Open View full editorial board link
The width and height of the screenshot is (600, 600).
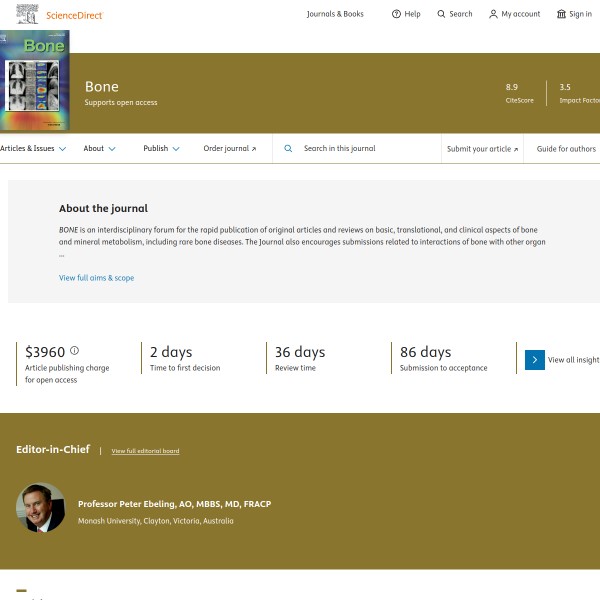point(145,451)
